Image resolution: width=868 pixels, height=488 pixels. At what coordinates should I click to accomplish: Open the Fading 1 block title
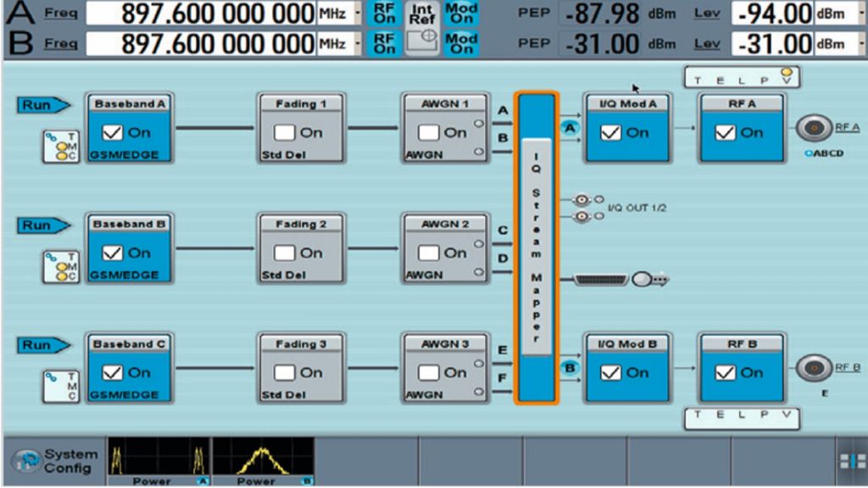pyautogui.click(x=301, y=104)
